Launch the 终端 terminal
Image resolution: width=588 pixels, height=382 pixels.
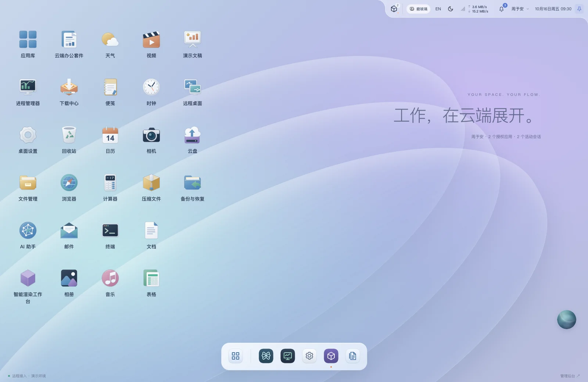110,235
